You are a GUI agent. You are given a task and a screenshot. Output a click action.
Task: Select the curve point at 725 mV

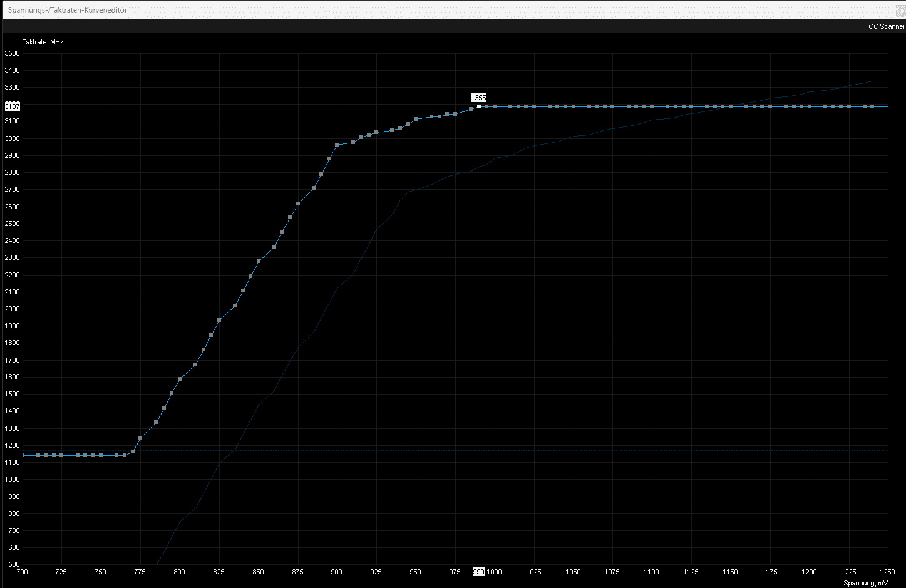click(61, 455)
